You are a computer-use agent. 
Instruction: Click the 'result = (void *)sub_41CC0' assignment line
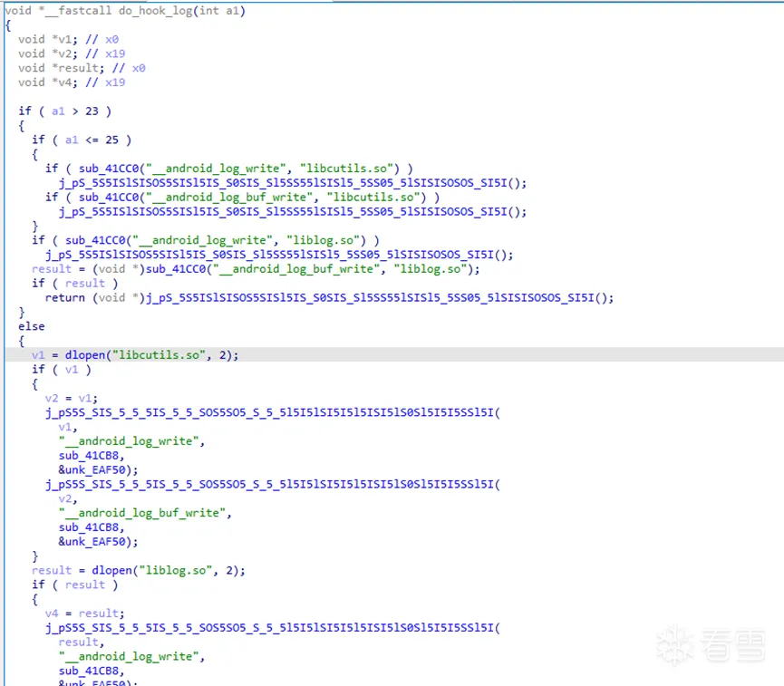coord(256,269)
